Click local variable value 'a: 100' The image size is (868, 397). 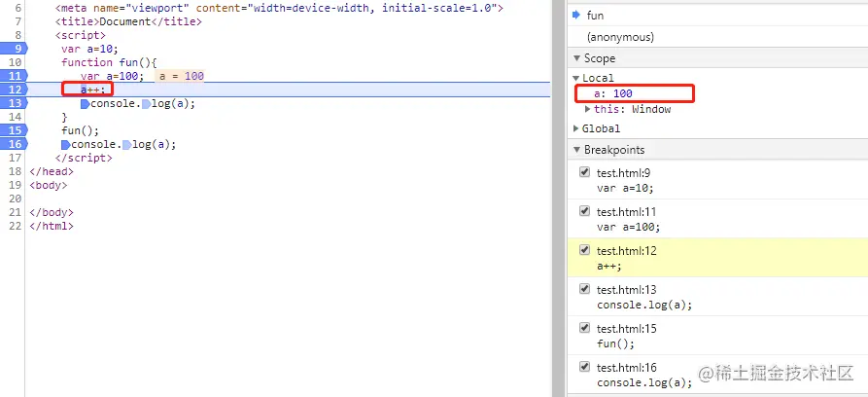click(x=612, y=93)
